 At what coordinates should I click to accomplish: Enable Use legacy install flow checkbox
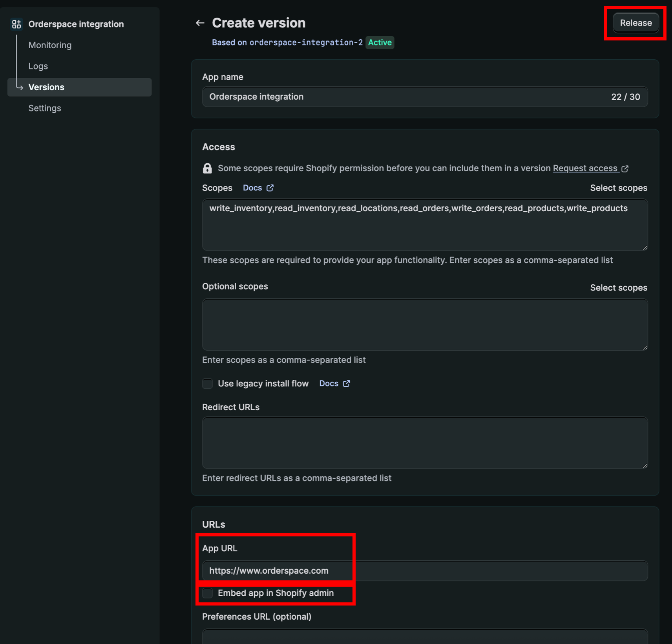tap(207, 384)
